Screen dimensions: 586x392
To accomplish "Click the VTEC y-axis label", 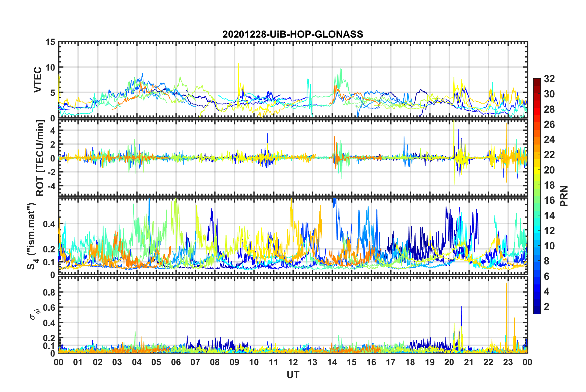I will pos(38,80).
